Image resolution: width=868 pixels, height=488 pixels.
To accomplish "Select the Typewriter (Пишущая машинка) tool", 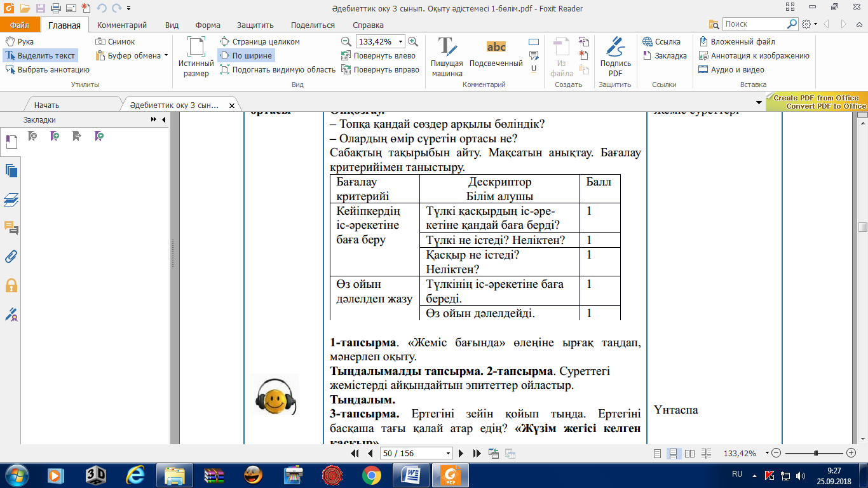I will (x=447, y=57).
